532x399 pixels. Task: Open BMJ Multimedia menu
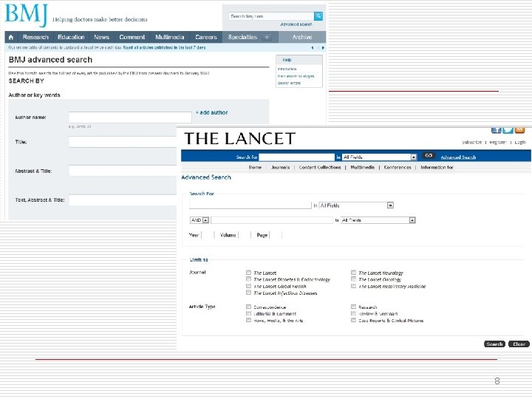pyautogui.click(x=170, y=38)
